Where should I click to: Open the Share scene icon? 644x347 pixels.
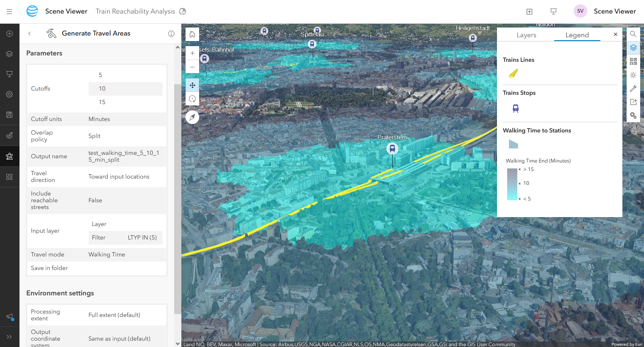tap(633, 102)
